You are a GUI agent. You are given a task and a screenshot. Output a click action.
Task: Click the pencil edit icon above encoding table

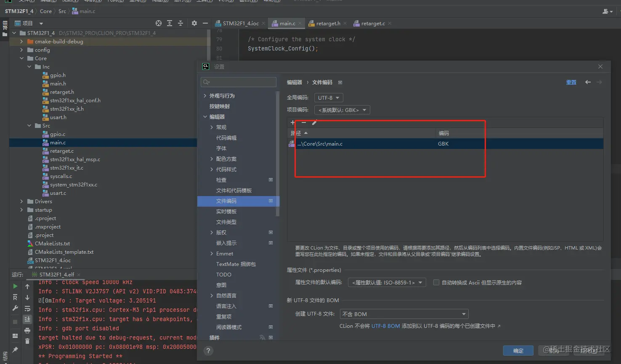pos(314,122)
